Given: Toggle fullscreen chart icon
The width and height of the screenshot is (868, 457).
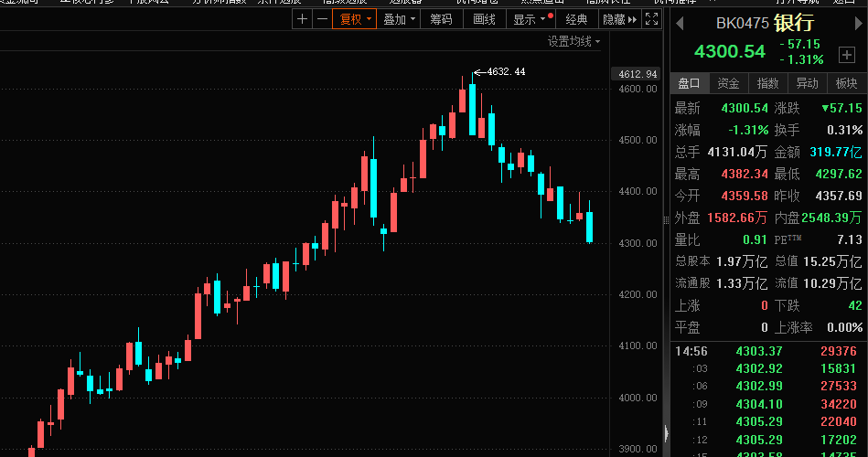Looking at the screenshot, I should click(x=651, y=19).
